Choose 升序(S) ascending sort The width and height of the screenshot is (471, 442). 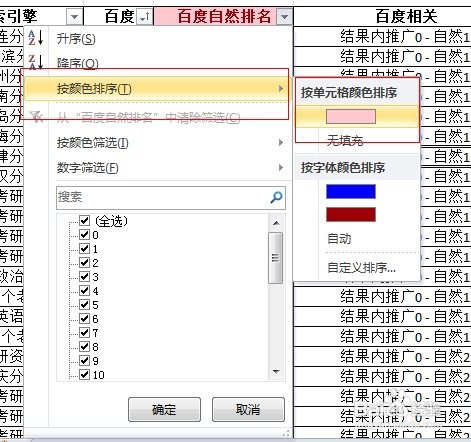[x=76, y=39]
